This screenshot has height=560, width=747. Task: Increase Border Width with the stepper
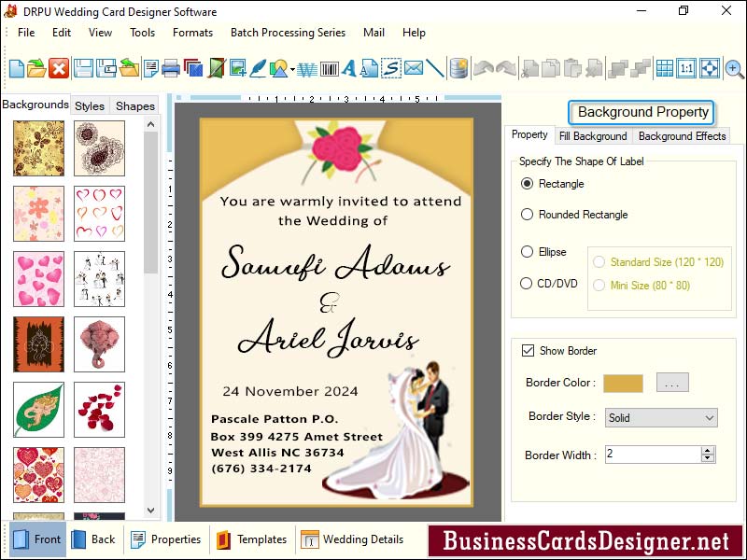click(708, 452)
